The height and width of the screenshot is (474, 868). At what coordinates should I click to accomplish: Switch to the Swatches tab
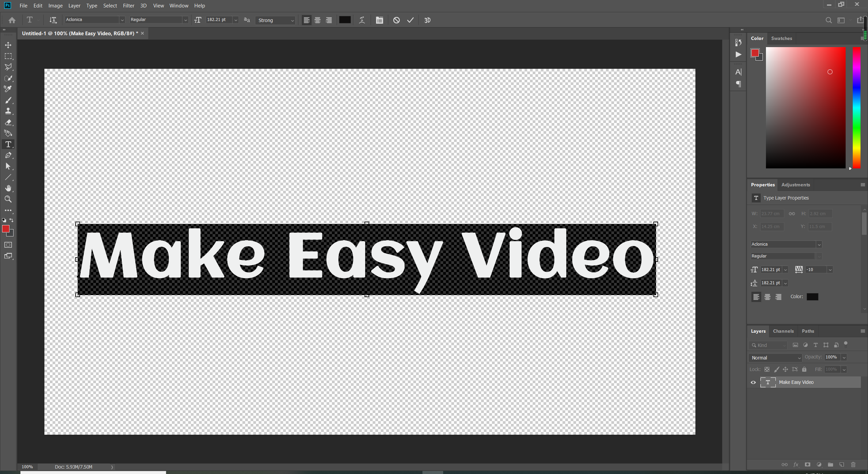782,38
